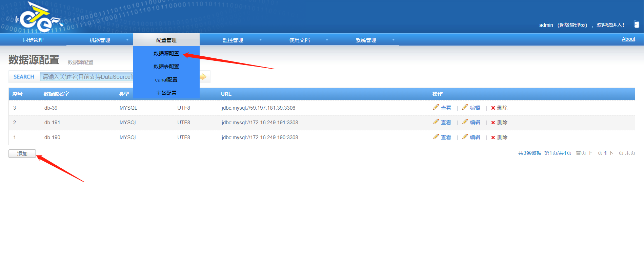Go to 首页 in pagination

click(581, 153)
